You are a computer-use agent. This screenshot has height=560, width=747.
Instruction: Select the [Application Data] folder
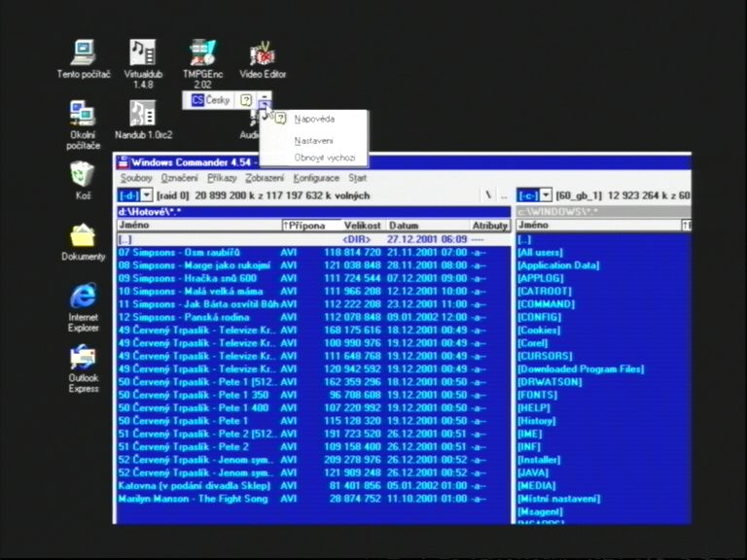click(x=558, y=265)
